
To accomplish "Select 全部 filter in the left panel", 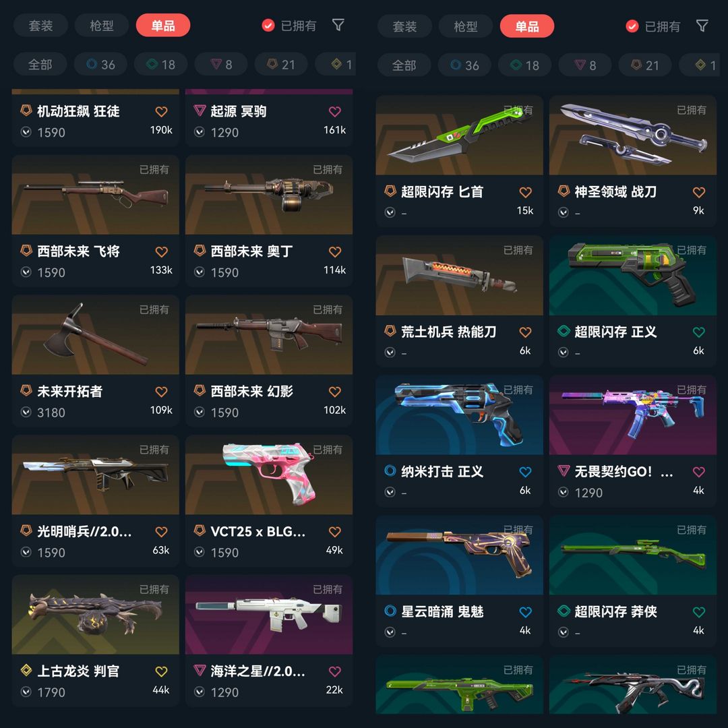I will click(40, 64).
